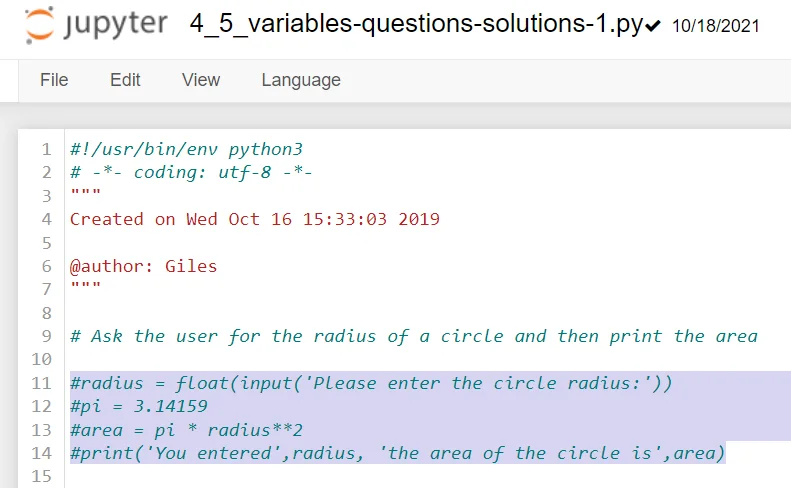Open the File menu
The width and height of the screenshot is (791, 488).
(x=54, y=80)
